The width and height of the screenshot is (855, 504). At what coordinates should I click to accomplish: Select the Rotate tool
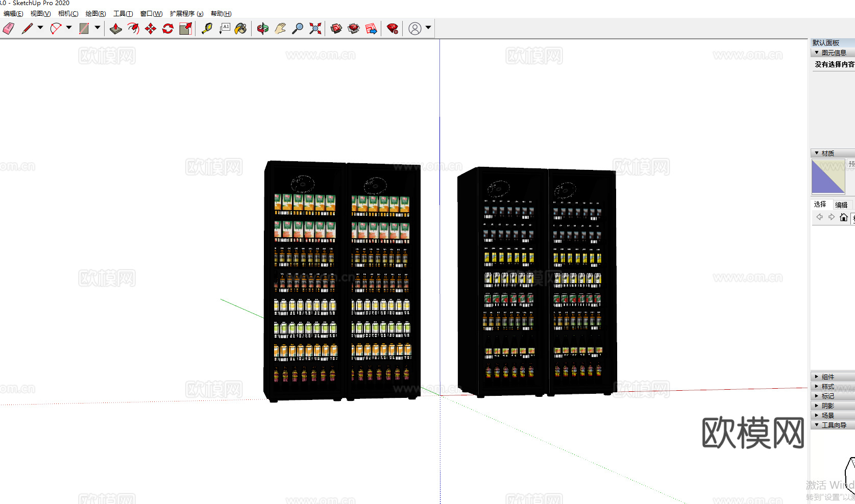pyautogui.click(x=168, y=29)
